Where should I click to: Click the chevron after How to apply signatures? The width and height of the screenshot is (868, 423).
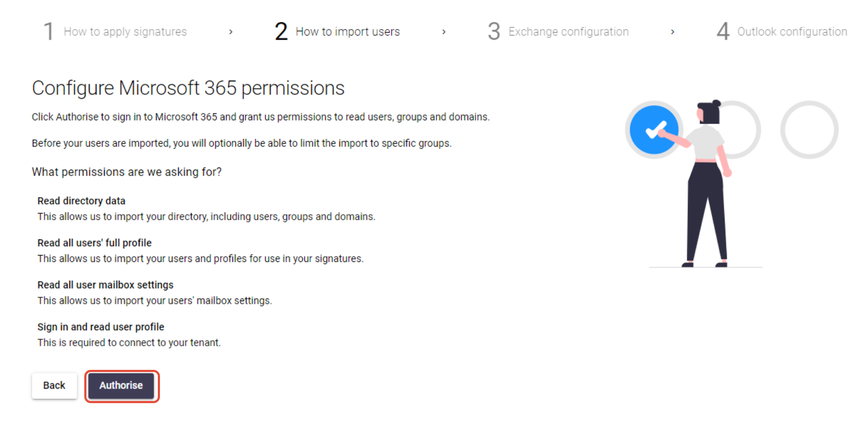pyautogui.click(x=231, y=32)
